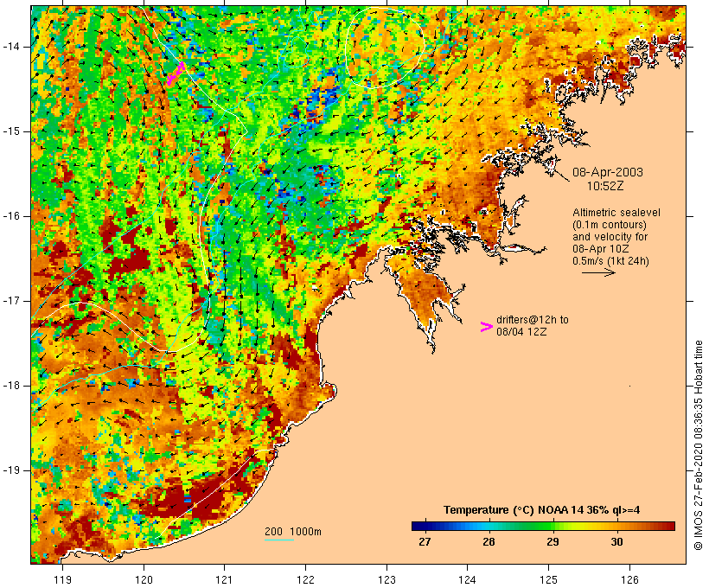Click longitude axis label 125
Screen dimensions: 709x588
pos(549,579)
